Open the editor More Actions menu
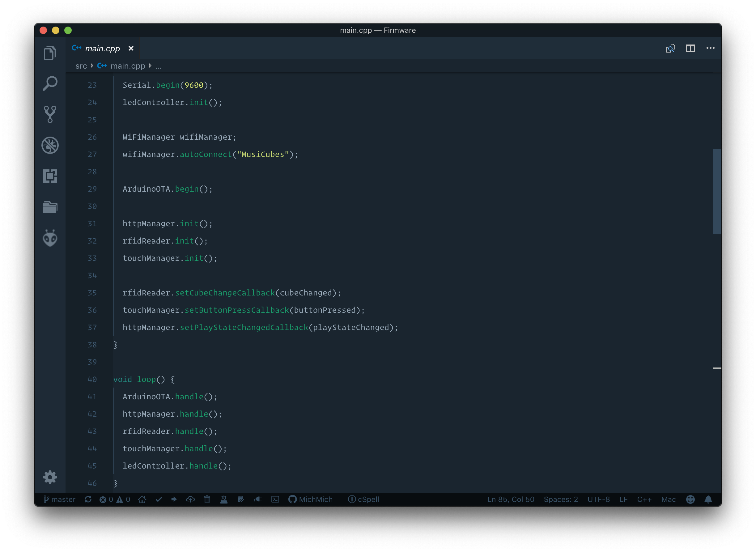Viewport: 756px width, 552px height. 710,48
